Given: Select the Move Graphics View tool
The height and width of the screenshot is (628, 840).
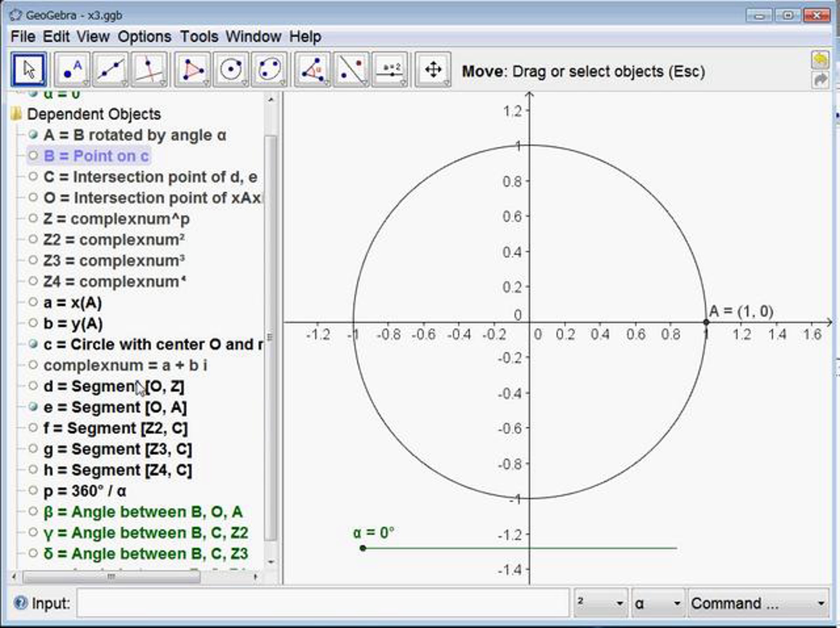Looking at the screenshot, I should (433, 70).
